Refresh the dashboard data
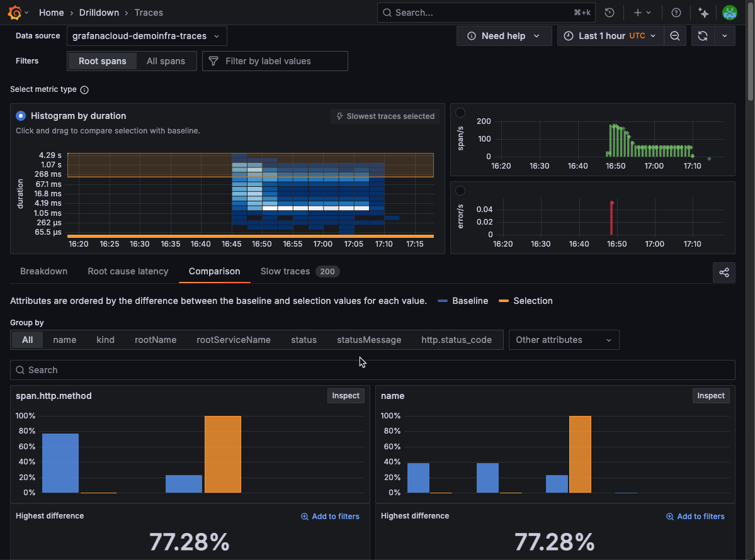This screenshot has height=560, width=755. (x=703, y=36)
